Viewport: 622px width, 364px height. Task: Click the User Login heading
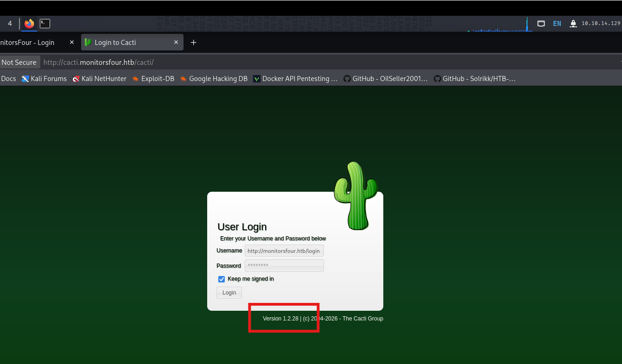[242, 227]
